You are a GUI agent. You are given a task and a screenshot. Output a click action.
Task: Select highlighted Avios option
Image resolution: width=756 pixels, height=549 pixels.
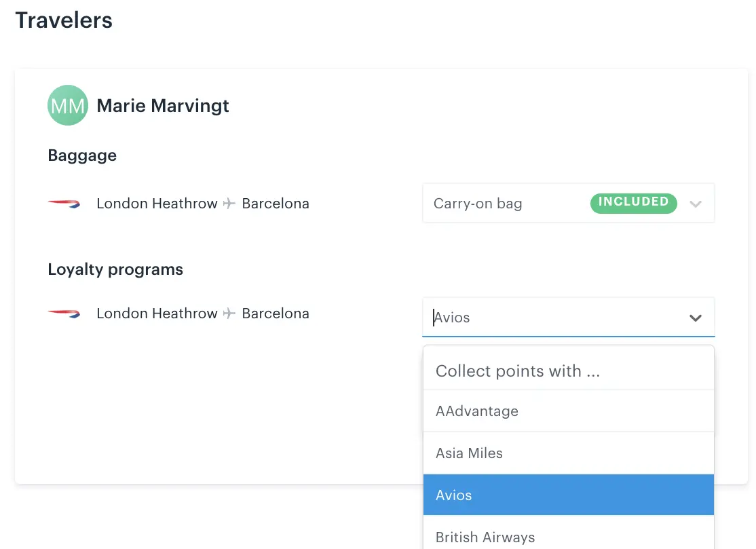tap(569, 495)
